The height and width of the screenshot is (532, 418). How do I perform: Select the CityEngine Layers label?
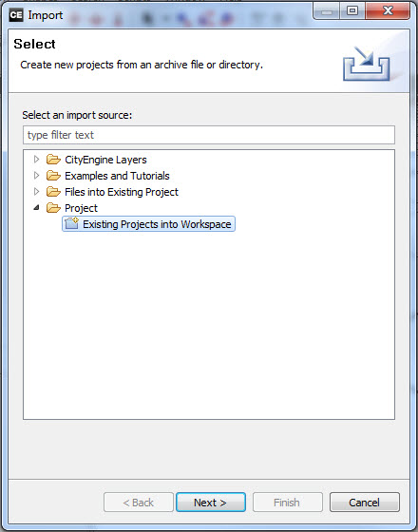tap(105, 160)
